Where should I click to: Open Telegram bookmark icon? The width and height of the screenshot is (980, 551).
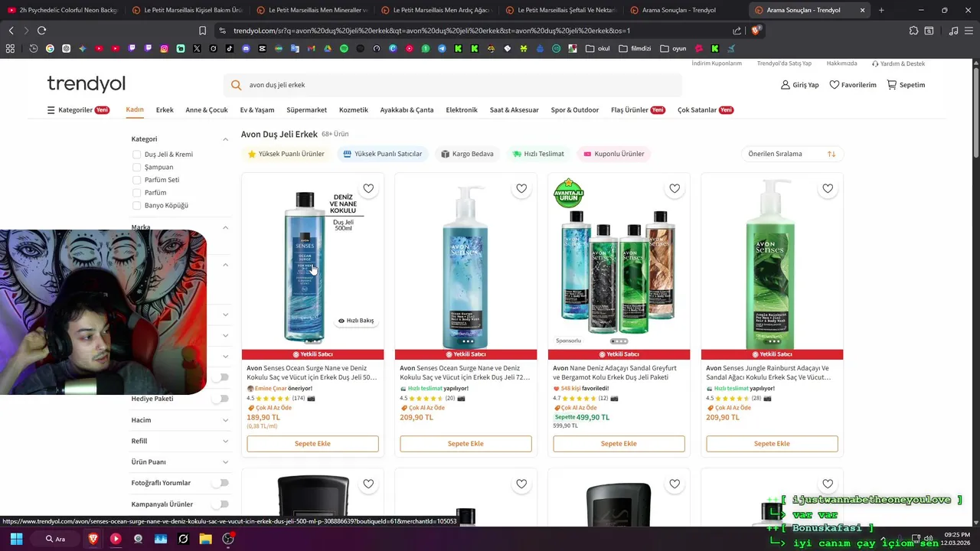click(x=442, y=48)
